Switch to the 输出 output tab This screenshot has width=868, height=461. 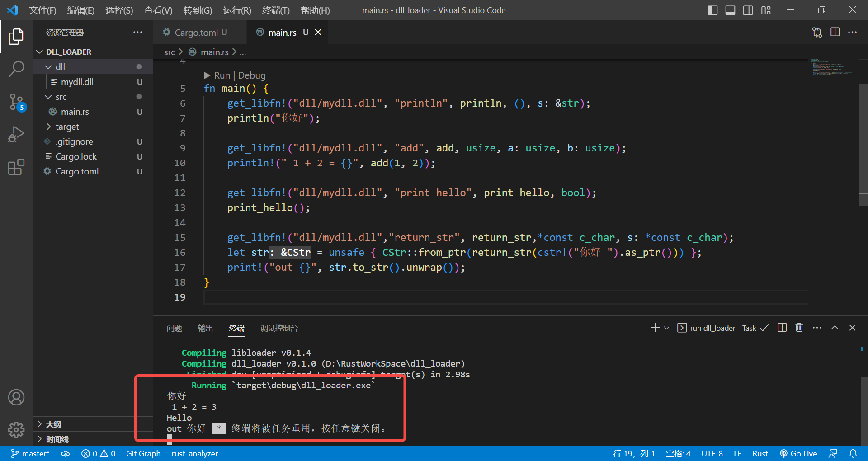coord(205,328)
